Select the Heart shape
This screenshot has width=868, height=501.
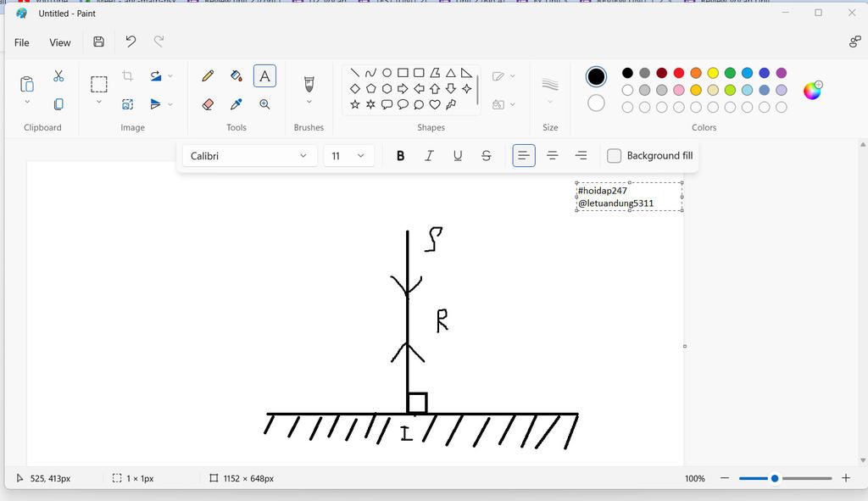click(x=435, y=104)
